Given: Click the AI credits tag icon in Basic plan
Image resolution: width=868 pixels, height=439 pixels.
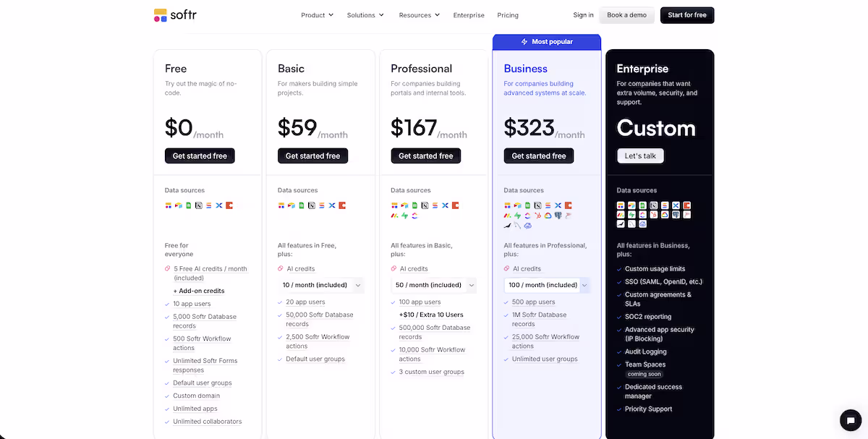Looking at the screenshot, I should (281, 268).
